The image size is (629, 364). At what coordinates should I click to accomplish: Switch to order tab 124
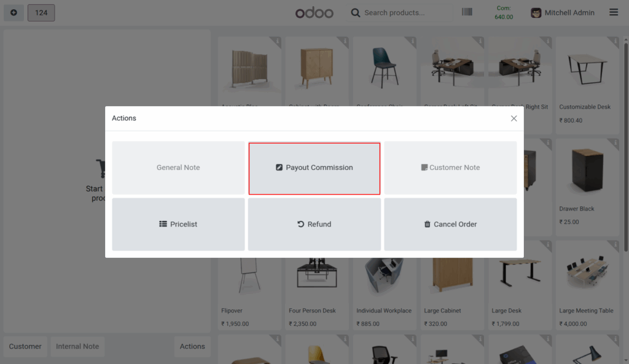point(41,12)
